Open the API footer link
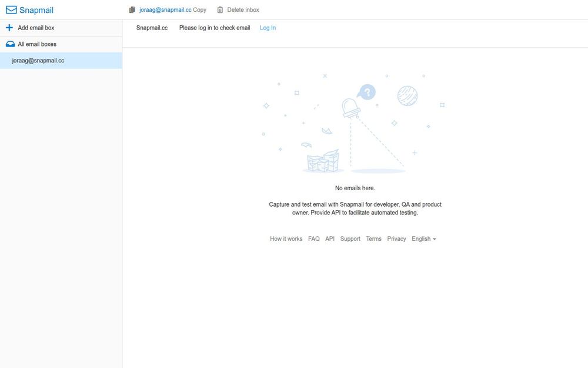This screenshot has width=588, height=368. (x=330, y=239)
